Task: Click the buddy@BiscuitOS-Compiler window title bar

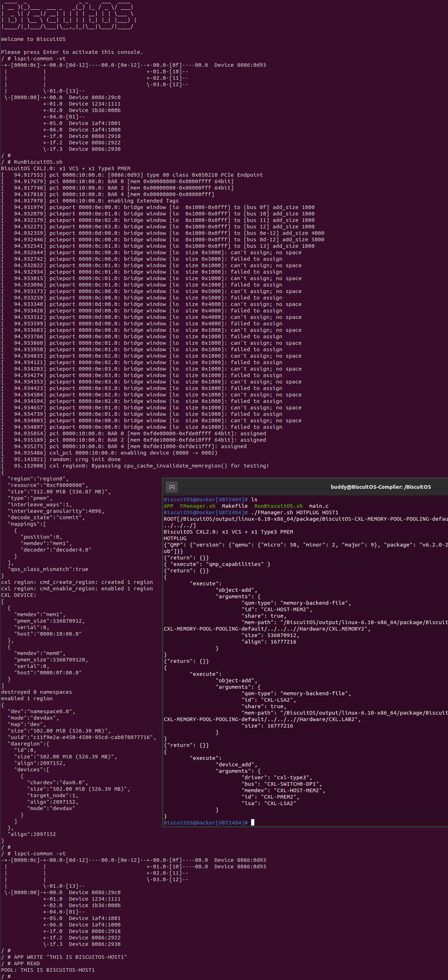Action: pos(380,487)
